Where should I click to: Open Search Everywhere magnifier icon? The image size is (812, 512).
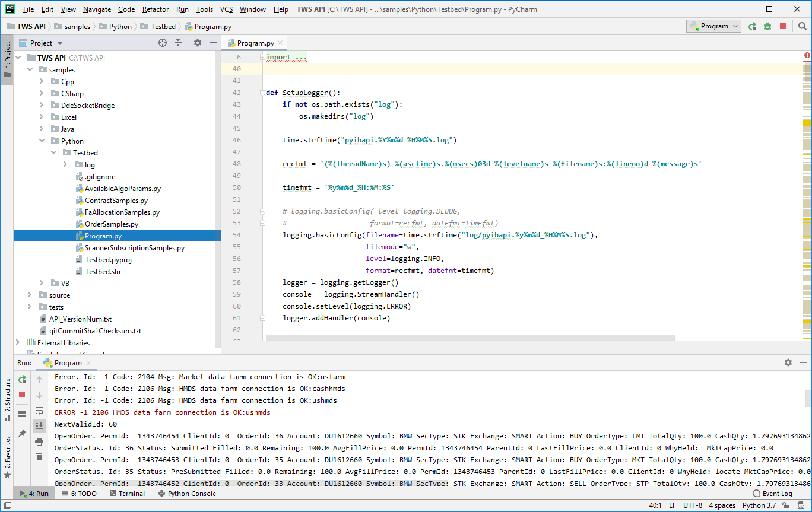[x=802, y=26]
